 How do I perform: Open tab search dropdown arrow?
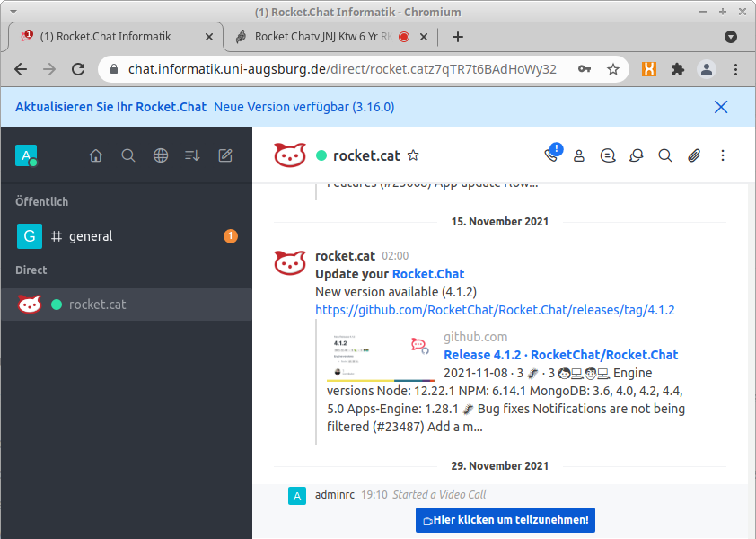pyautogui.click(x=731, y=37)
